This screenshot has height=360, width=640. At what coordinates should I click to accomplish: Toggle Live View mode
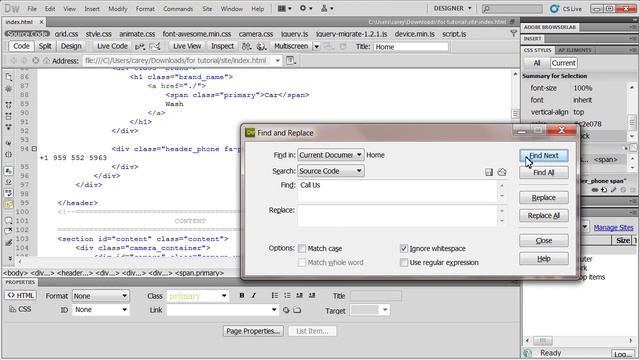187,46
